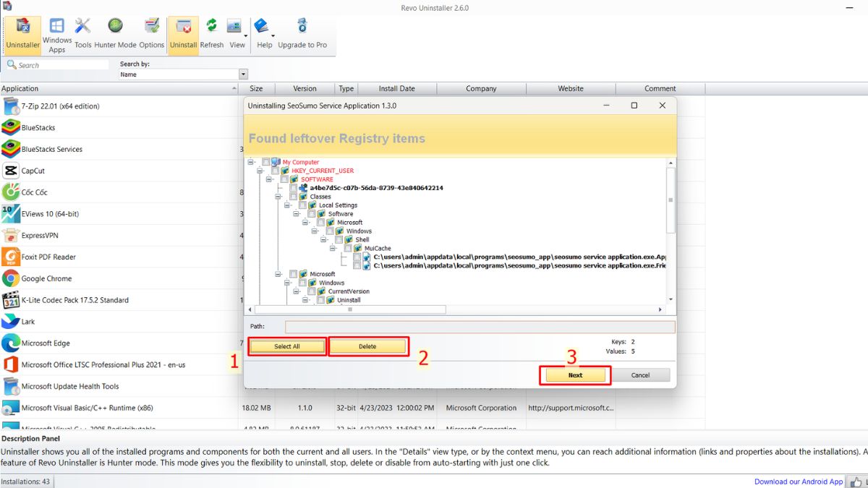The height and width of the screenshot is (488, 868).
Task: Click the Cancel button in the dialog
Action: [x=640, y=375]
